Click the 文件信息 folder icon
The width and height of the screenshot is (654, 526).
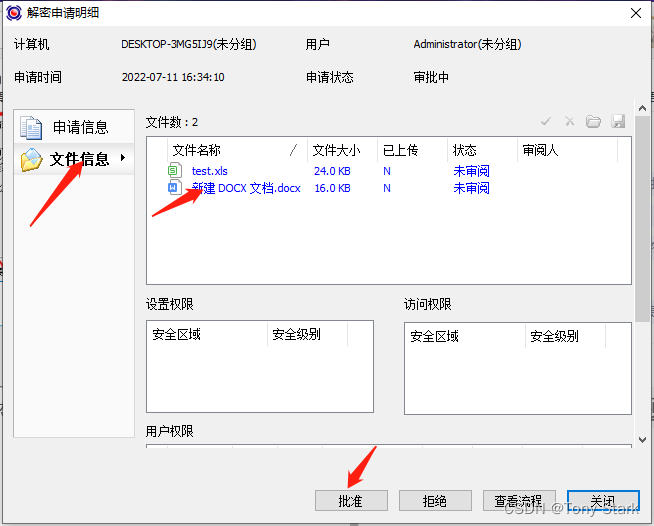[32, 160]
